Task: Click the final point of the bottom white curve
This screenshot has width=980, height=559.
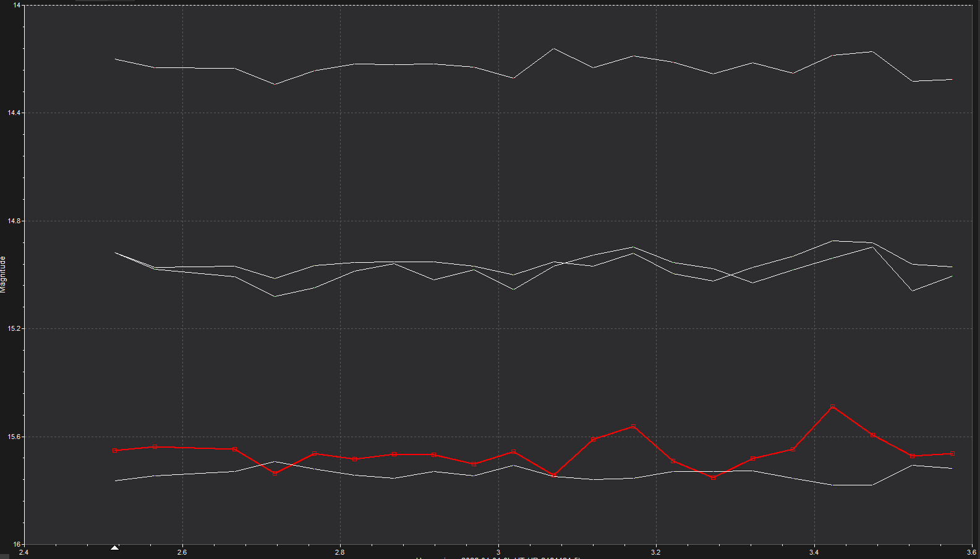Action: click(952, 468)
